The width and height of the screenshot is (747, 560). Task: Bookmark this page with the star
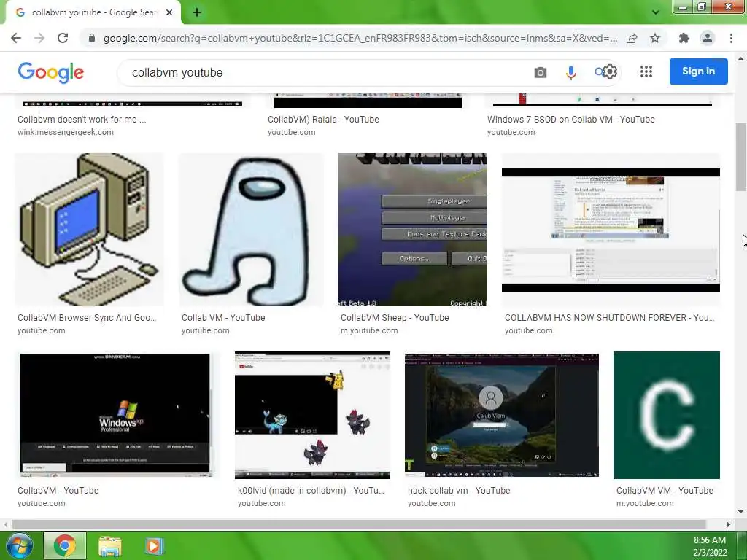coord(655,38)
